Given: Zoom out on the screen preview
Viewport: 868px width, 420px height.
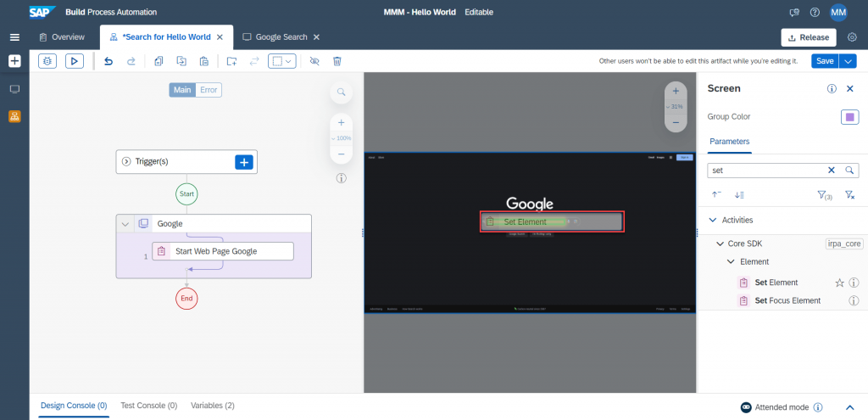Looking at the screenshot, I should coord(676,122).
